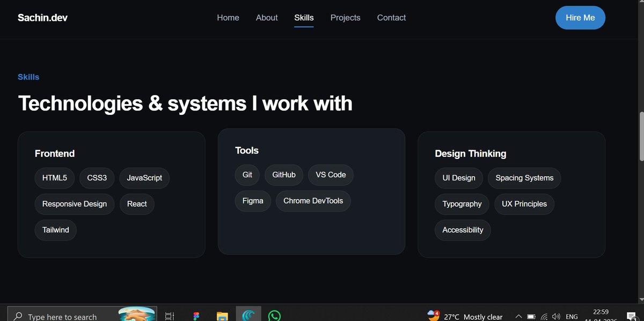The width and height of the screenshot is (644, 321).
Task: Open the About nav link
Action: [x=267, y=18]
